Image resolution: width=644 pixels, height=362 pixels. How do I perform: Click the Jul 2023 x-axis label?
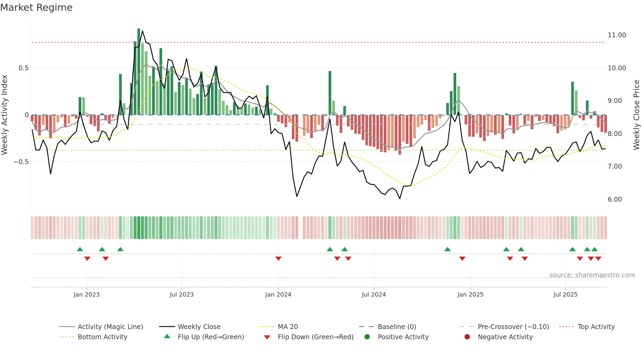click(182, 295)
